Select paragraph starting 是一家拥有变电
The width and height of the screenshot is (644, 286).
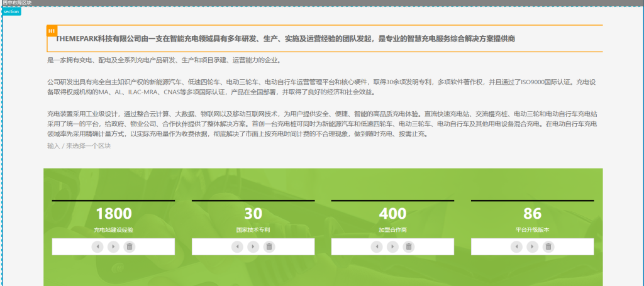(164, 60)
